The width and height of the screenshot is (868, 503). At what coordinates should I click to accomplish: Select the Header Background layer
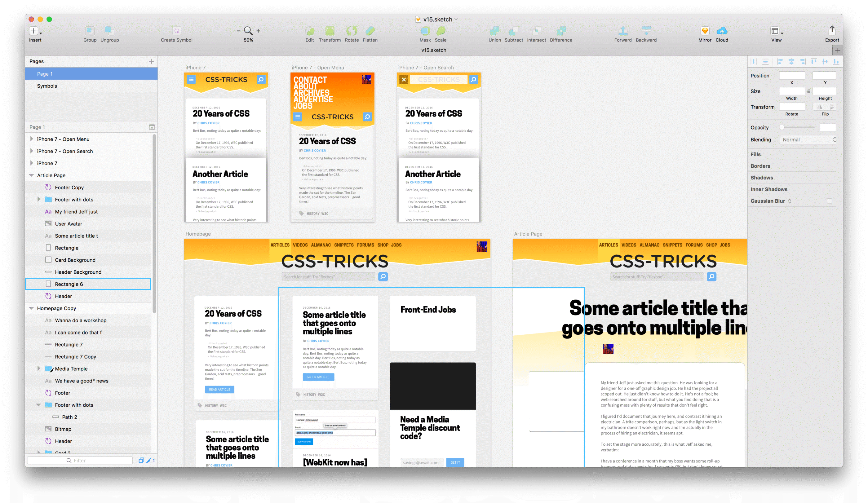(x=88, y=272)
